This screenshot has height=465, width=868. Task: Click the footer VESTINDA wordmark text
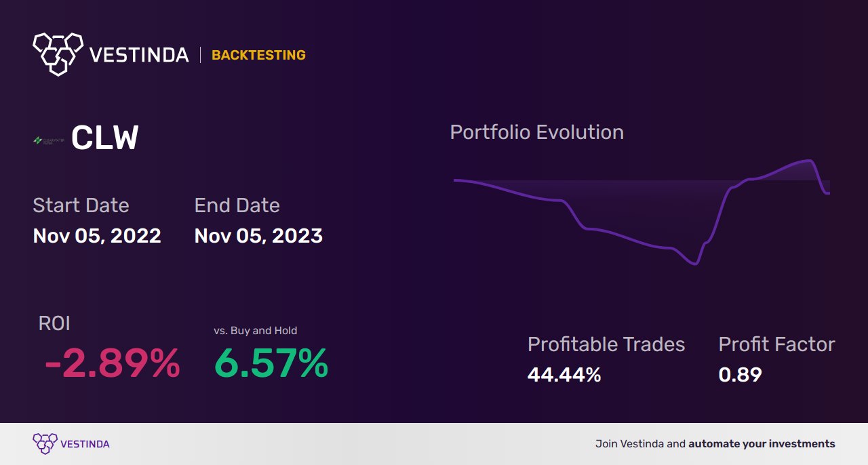(85, 444)
